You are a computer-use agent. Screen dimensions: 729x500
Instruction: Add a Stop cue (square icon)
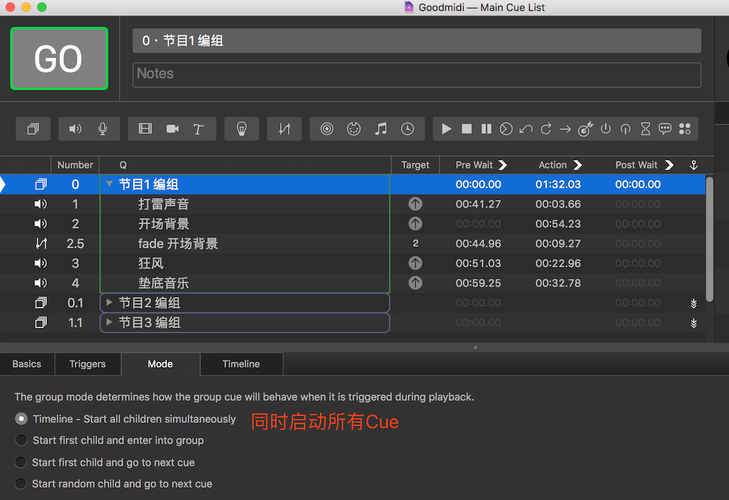467,129
